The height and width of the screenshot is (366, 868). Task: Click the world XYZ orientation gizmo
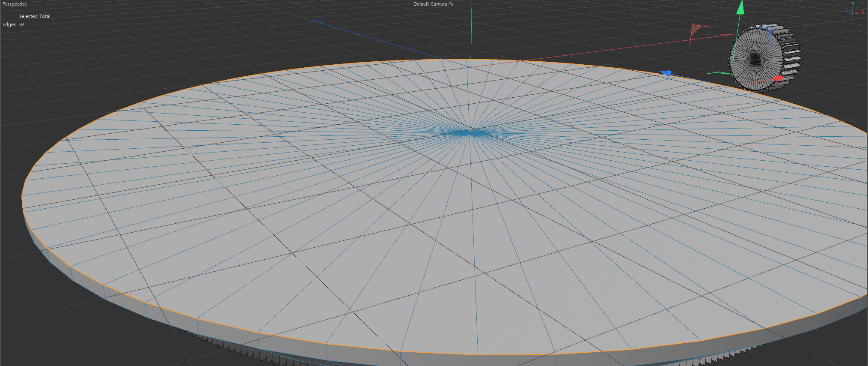854,9
